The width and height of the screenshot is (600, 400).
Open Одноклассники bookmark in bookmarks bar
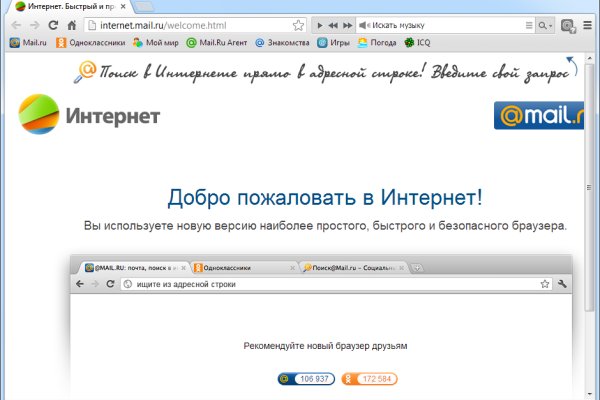pyautogui.click(x=90, y=43)
